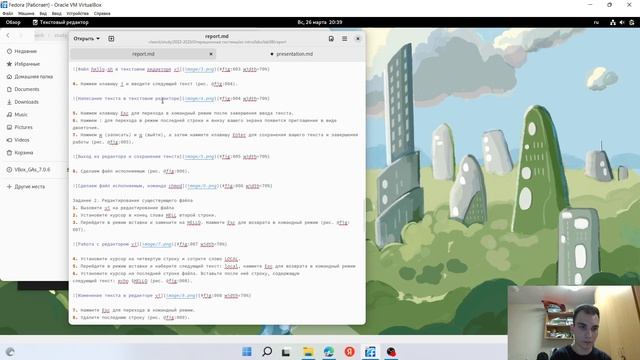Select the report.md tab
The image size is (640, 360).
(x=143, y=54)
